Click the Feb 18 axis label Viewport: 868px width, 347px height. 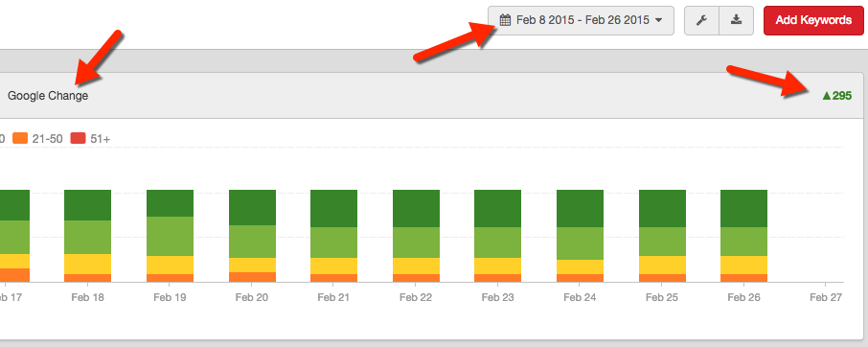pyautogui.click(x=87, y=297)
